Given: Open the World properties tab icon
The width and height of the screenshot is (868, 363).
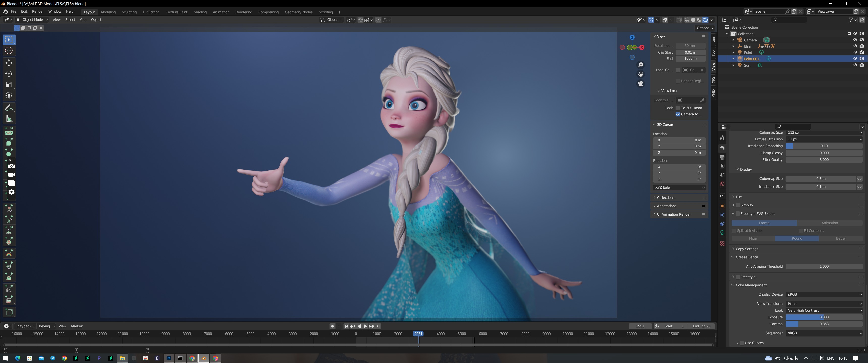Looking at the screenshot, I should click(x=722, y=184).
